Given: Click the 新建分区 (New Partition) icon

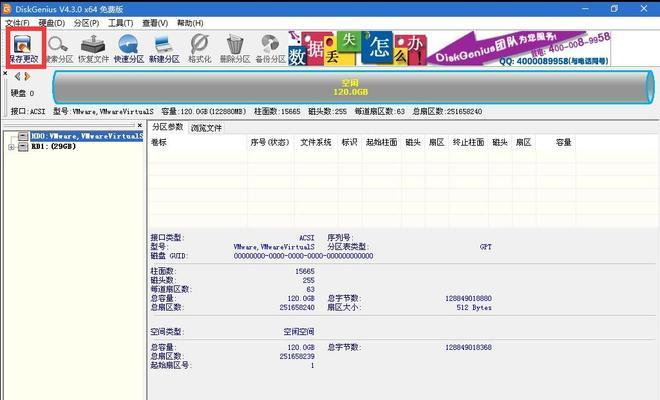Looking at the screenshot, I should pyautogui.click(x=164, y=49).
